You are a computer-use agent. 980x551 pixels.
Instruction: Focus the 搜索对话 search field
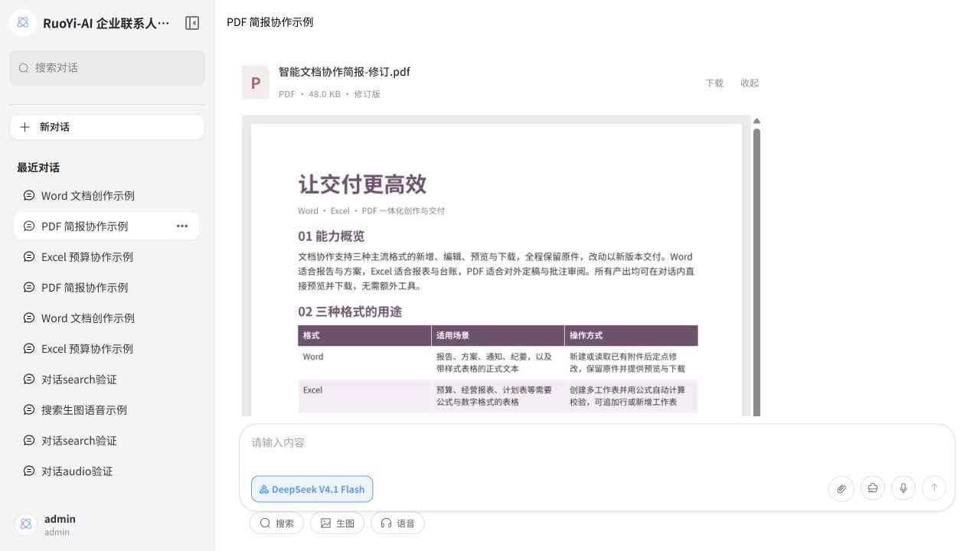(x=107, y=68)
